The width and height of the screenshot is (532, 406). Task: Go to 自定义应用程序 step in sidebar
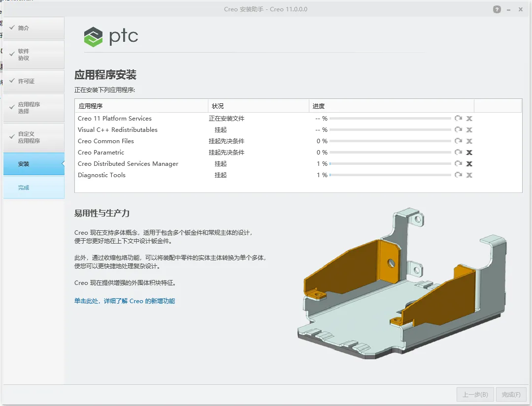33,137
